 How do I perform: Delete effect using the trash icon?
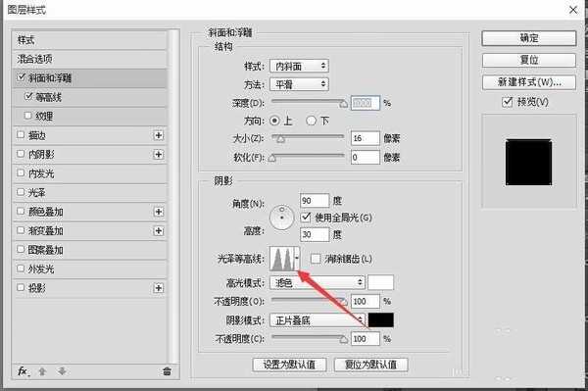tap(167, 371)
